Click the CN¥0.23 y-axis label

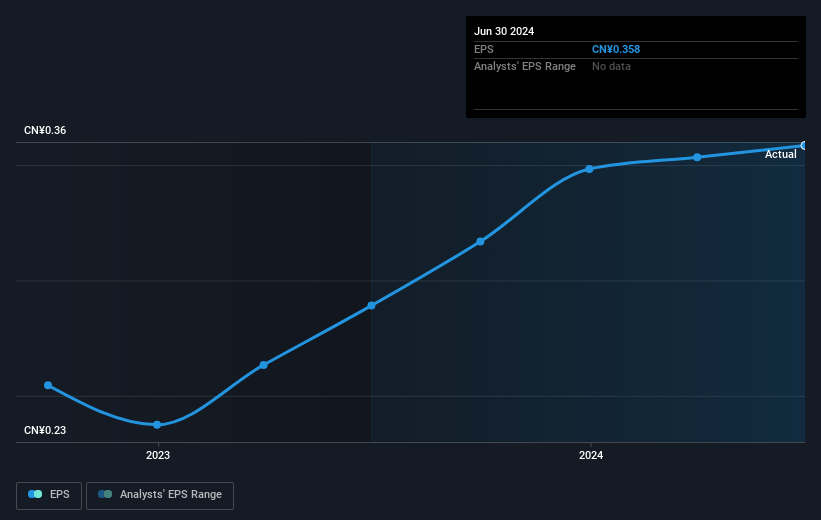(45, 430)
